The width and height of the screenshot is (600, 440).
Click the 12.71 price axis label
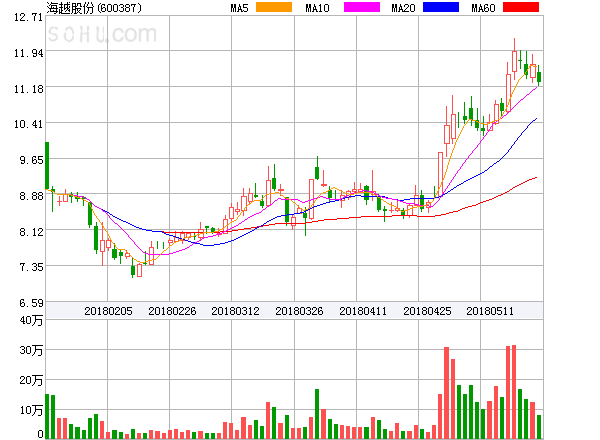pyautogui.click(x=28, y=17)
